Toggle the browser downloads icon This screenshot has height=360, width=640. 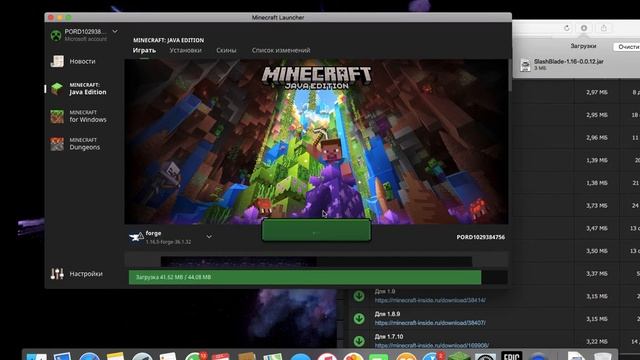(584, 28)
